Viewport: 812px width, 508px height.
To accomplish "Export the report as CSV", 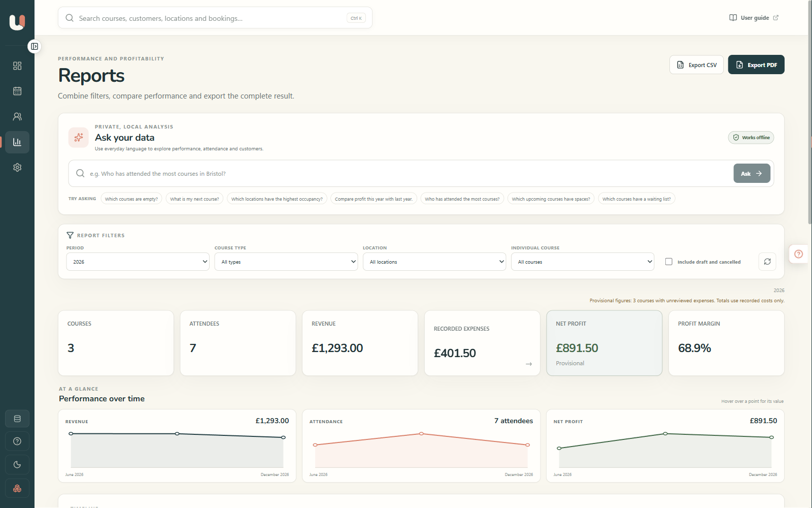I will (x=696, y=65).
